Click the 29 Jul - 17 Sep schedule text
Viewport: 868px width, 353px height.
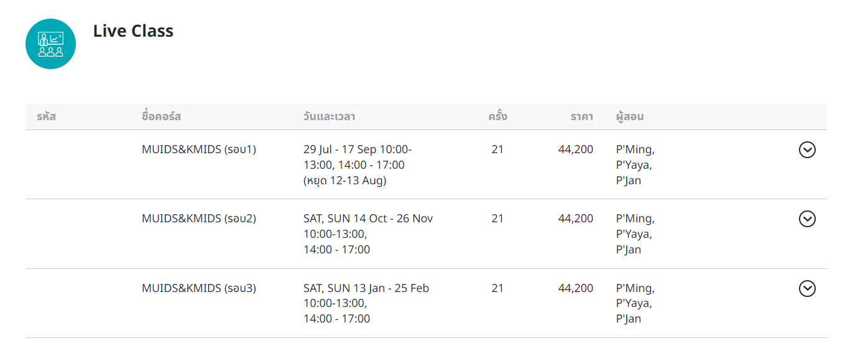[x=358, y=165]
